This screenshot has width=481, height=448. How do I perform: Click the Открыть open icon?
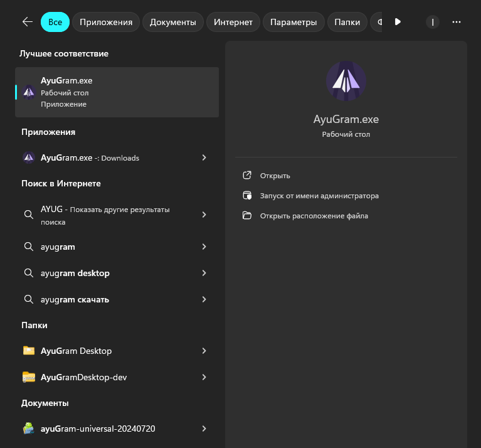coord(247,175)
